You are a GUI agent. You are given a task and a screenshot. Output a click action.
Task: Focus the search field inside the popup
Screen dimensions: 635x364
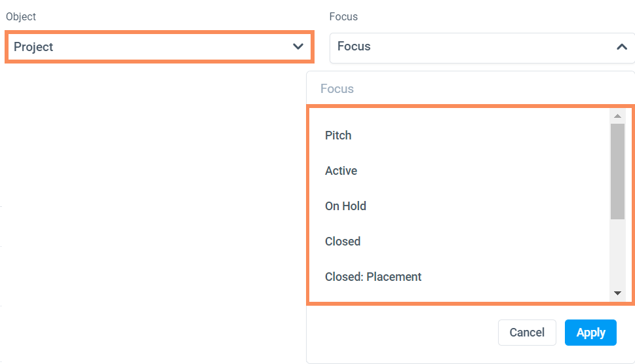[x=459, y=89]
